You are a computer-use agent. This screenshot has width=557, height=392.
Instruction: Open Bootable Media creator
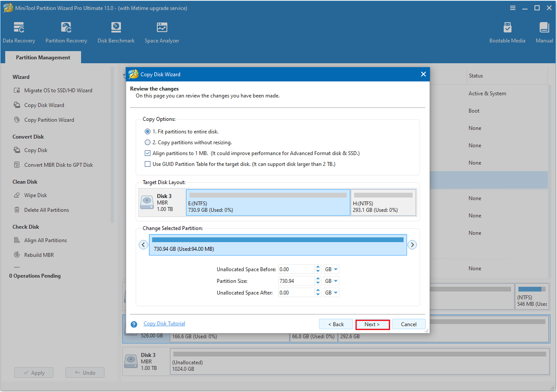507,32
